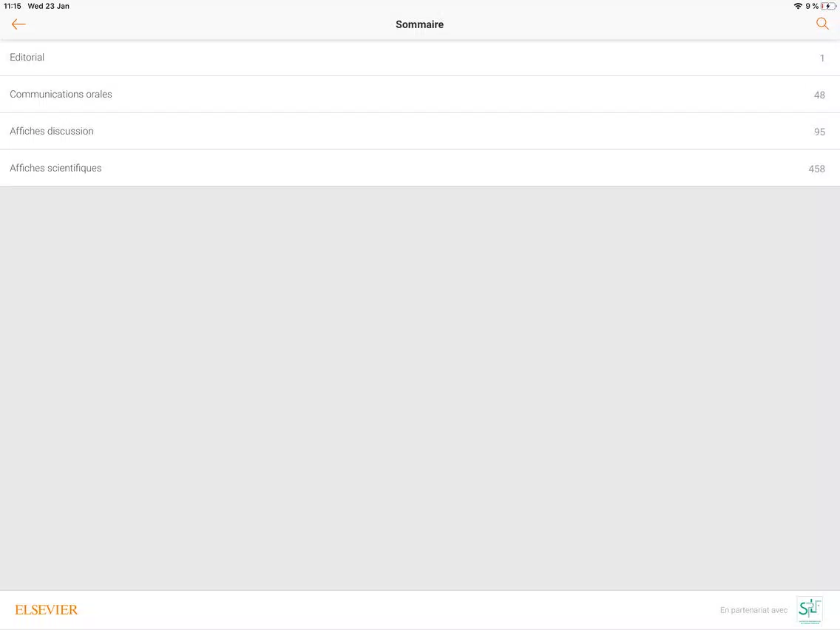The height and width of the screenshot is (630, 840).
Task: Tap the Sommaire title
Action: 419,24
